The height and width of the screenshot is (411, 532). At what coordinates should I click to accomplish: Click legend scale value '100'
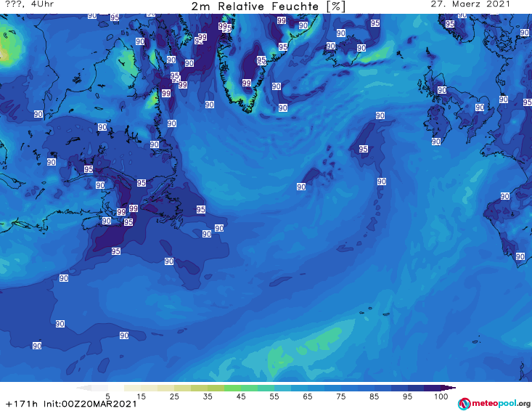[441, 396]
